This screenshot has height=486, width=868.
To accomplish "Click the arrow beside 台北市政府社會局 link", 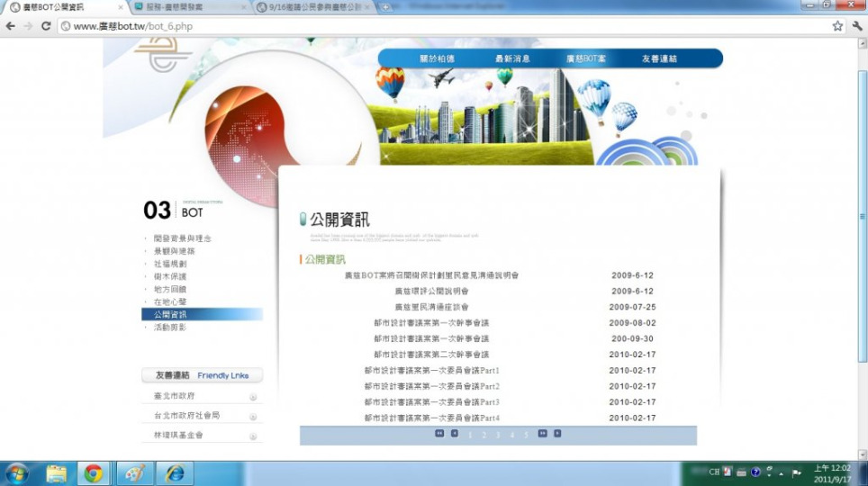I will click(253, 417).
